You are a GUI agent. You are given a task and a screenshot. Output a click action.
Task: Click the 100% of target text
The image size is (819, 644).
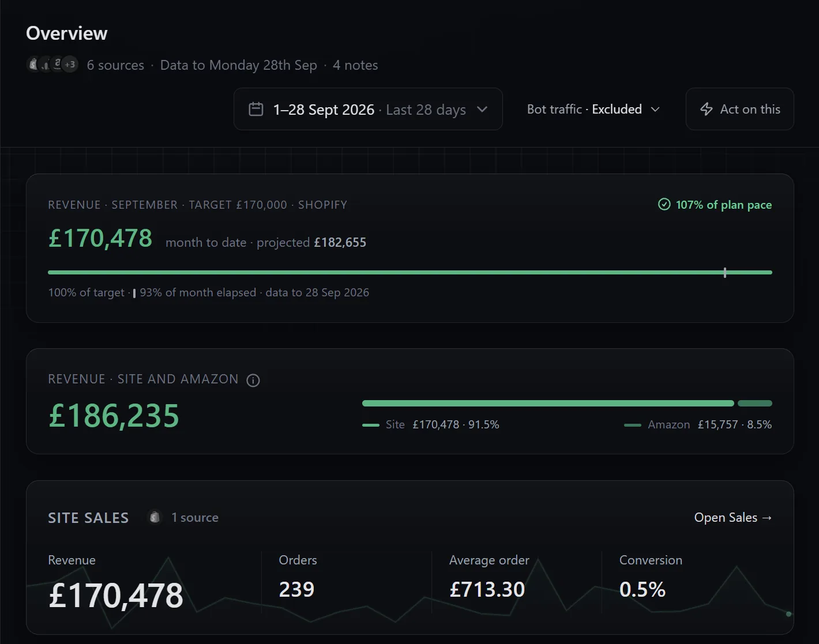pyautogui.click(x=87, y=292)
